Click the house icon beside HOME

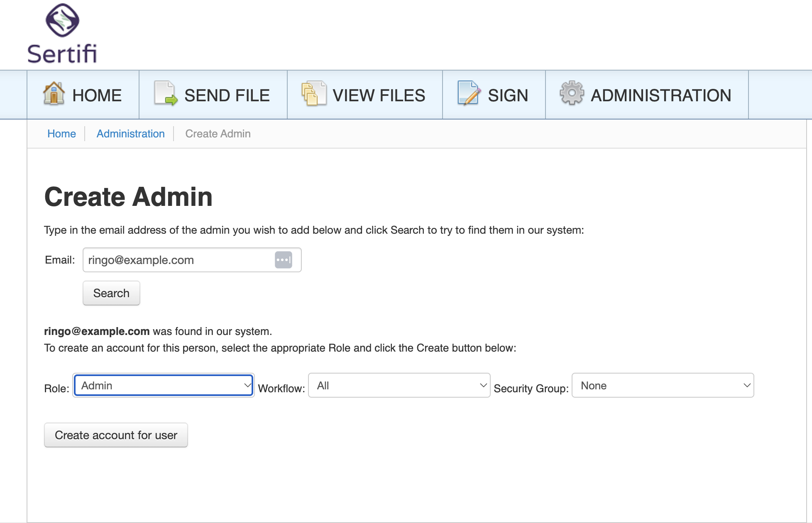point(54,93)
